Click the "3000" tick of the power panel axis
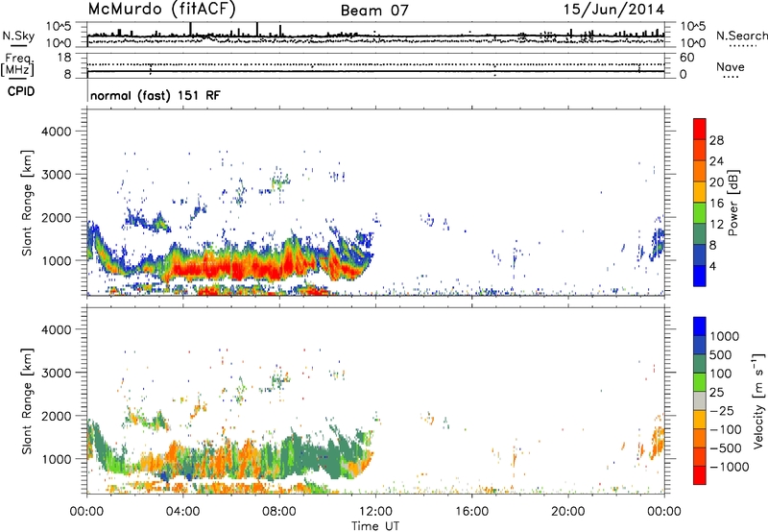Image resolution: width=768 pixels, height=532 pixels. click(57, 175)
